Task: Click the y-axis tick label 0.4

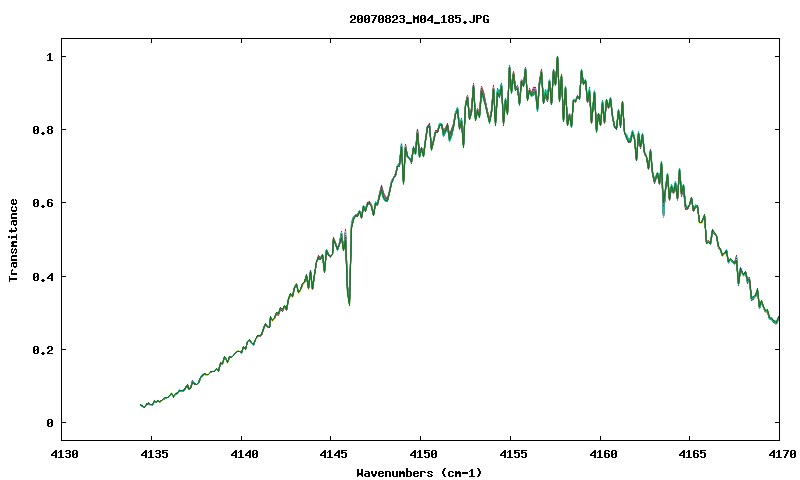Action: tap(42, 276)
